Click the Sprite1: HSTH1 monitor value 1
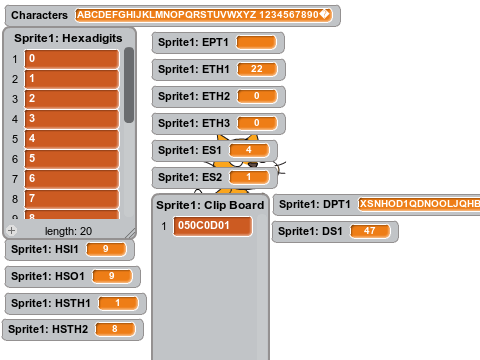The height and width of the screenshot is (360, 480). tap(118, 303)
